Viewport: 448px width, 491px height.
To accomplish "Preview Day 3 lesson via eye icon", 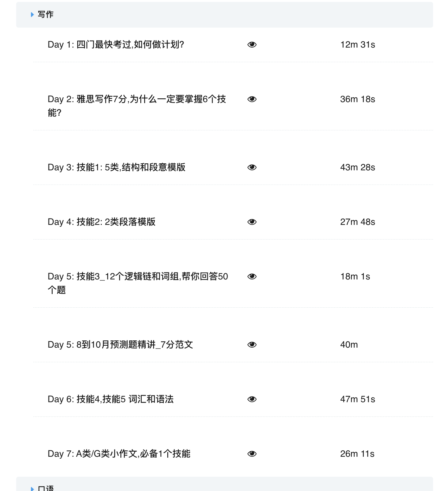I will pyautogui.click(x=252, y=167).
